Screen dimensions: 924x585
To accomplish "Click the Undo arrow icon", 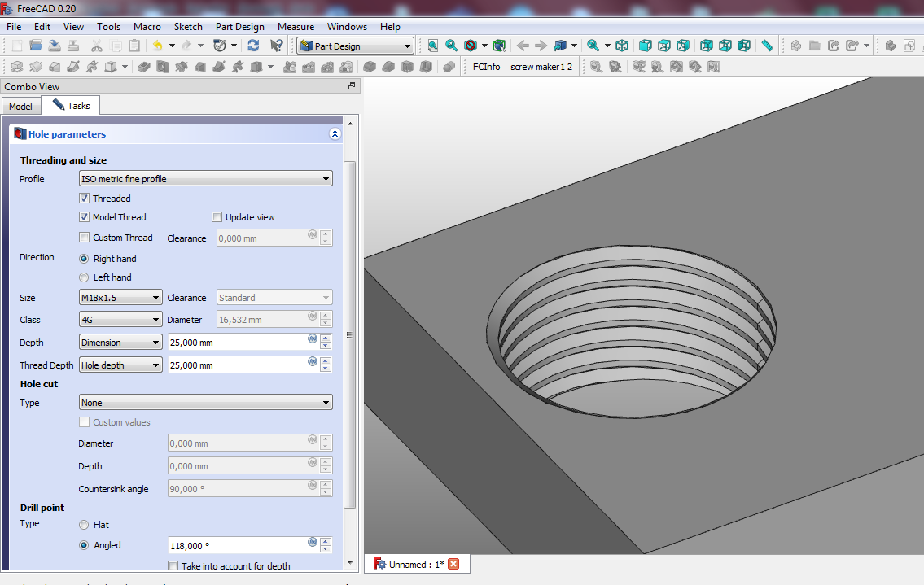I will (157, 46).
